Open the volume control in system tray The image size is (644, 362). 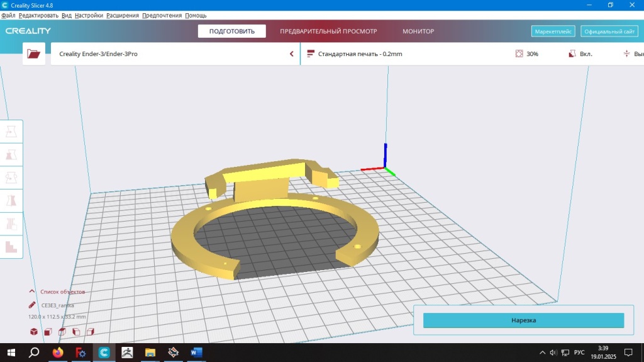(553, 353)
